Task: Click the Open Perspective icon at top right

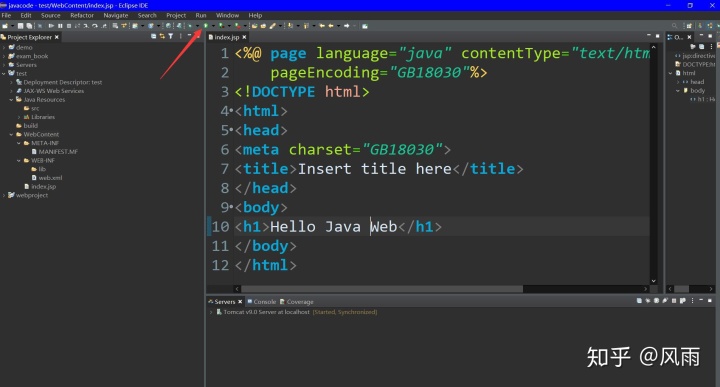Action: tap(688, 26)
